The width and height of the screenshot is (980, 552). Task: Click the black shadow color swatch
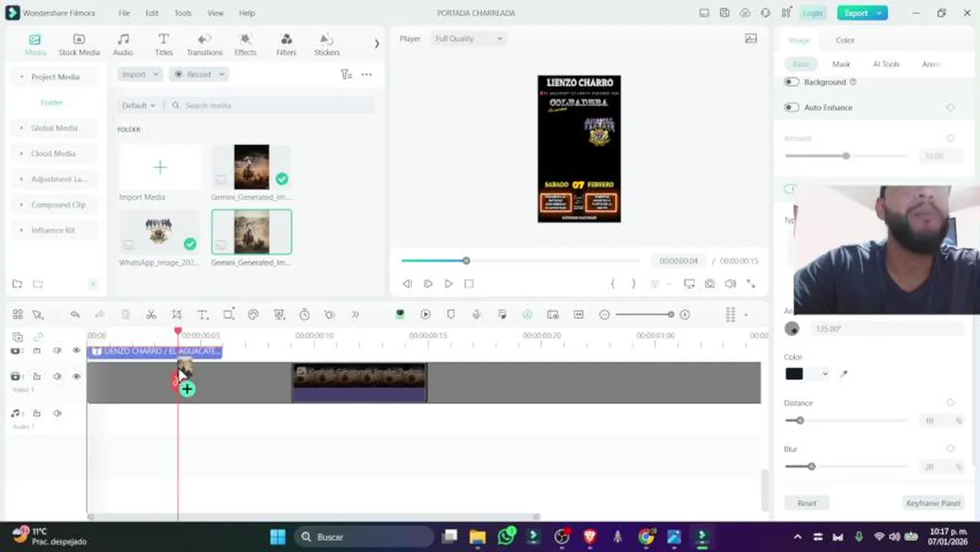click(794, 374)
